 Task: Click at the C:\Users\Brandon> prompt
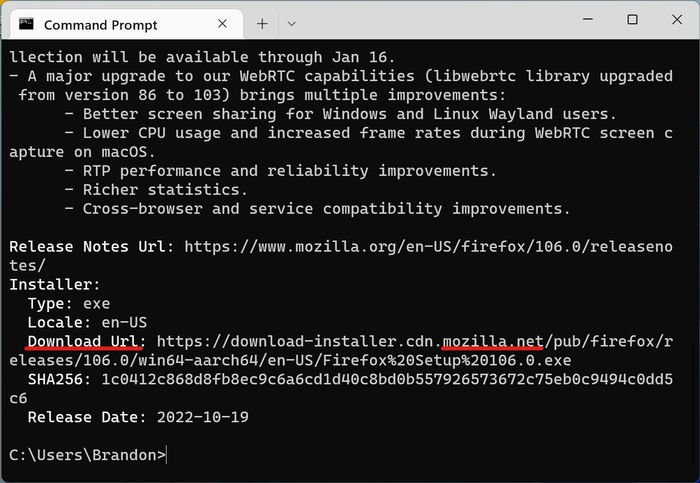tap(88, 455)
